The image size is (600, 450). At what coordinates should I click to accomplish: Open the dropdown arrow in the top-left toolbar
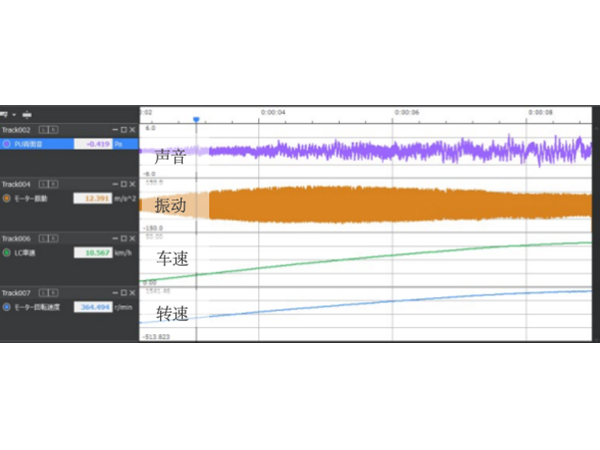click(13, 113)
